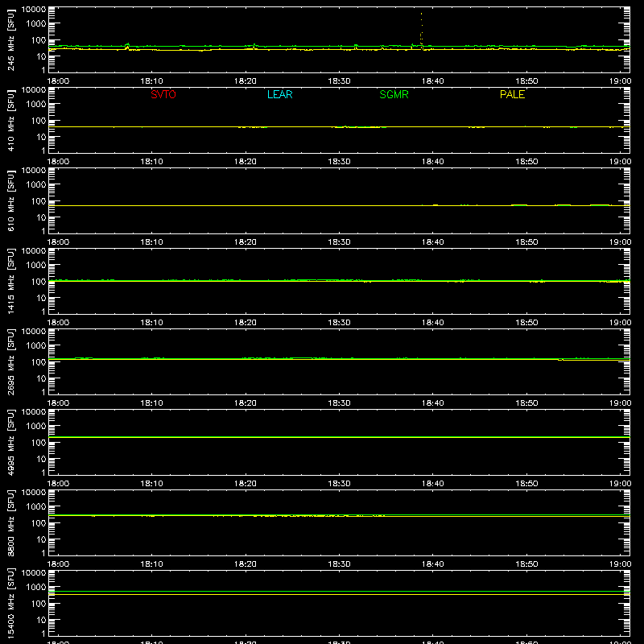Select the 245 MHz [SFU] axis title

pos(11,39)
